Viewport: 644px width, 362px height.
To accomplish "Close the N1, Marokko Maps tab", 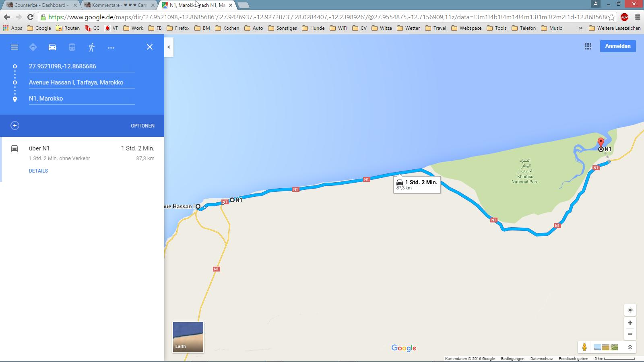I will click(x=231, y=5).
